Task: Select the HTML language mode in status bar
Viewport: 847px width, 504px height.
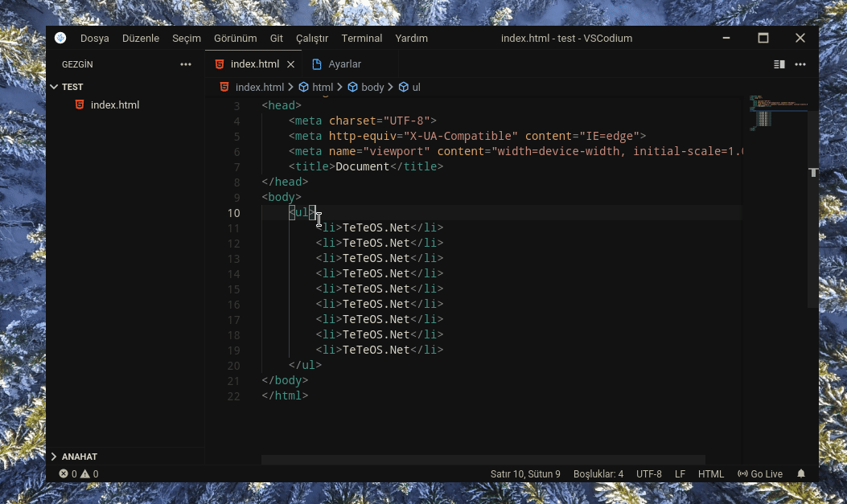Action: coord(711,473)
